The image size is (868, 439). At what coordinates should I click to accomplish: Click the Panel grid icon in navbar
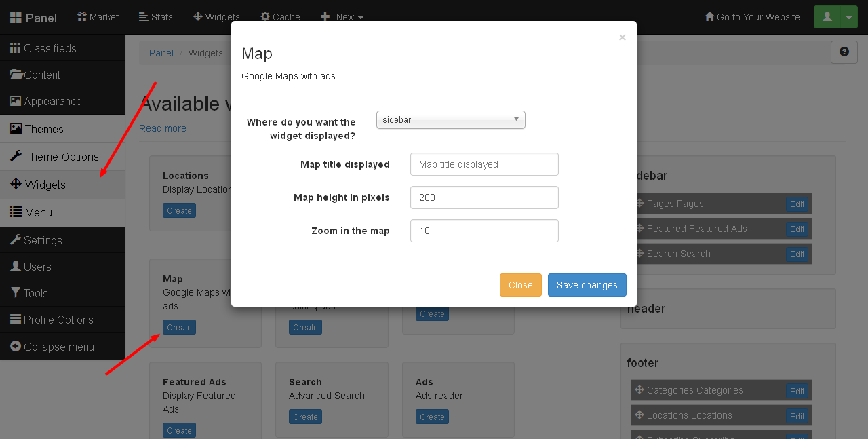(16, 18)
